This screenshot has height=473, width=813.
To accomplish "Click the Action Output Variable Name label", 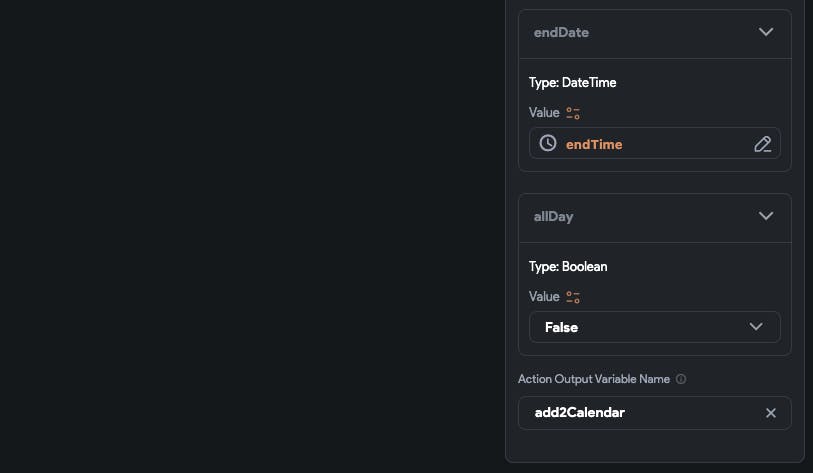I will [x=594, y=380].
